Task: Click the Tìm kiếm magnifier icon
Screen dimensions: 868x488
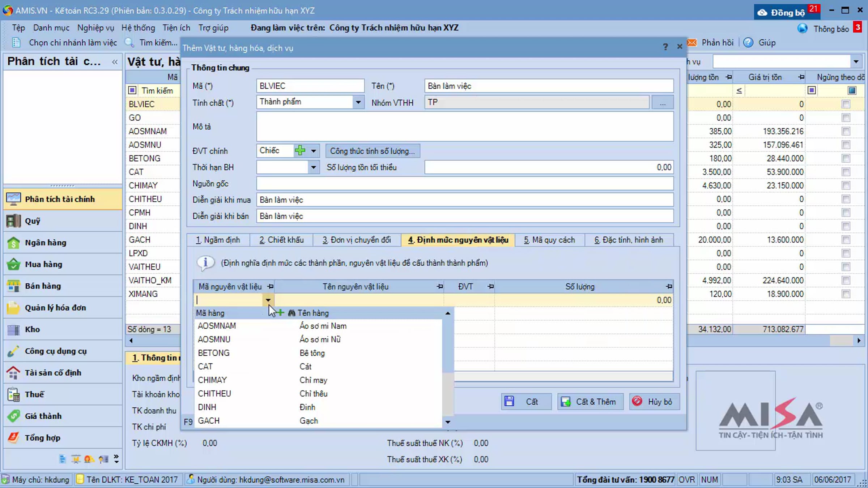Action: click(129, 43)
